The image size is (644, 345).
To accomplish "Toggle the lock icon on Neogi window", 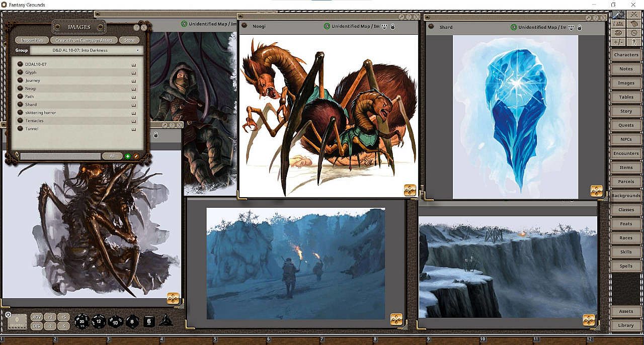I will [x=393, y=26].
